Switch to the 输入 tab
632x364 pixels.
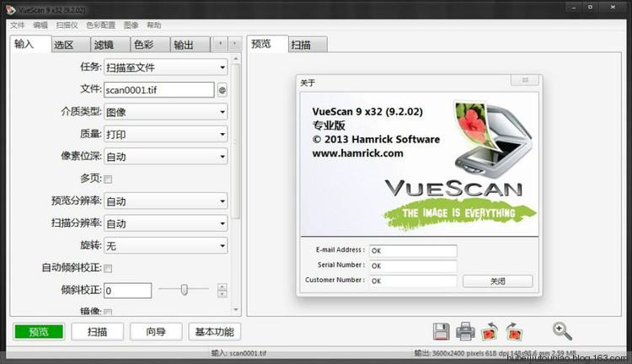(30, 44)
